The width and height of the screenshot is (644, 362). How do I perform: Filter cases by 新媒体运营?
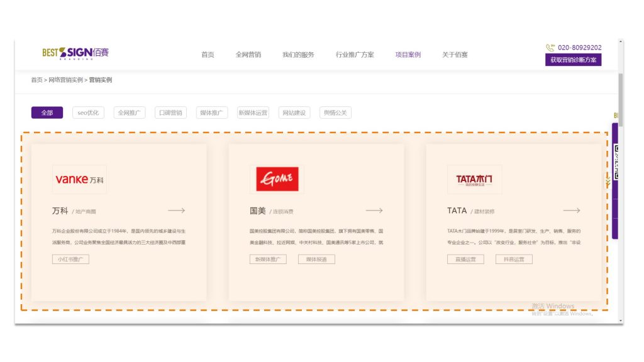coord(253,113)
